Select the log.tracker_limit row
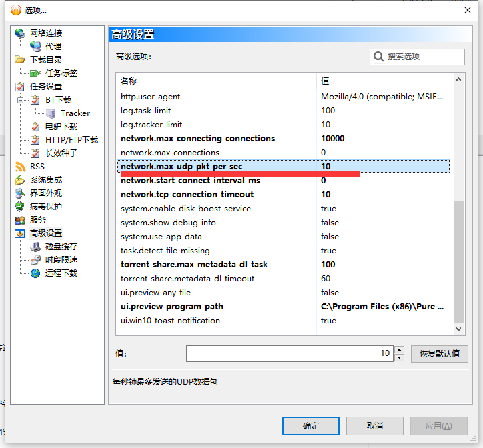The image size is (483, 448). tap(283, 125)
